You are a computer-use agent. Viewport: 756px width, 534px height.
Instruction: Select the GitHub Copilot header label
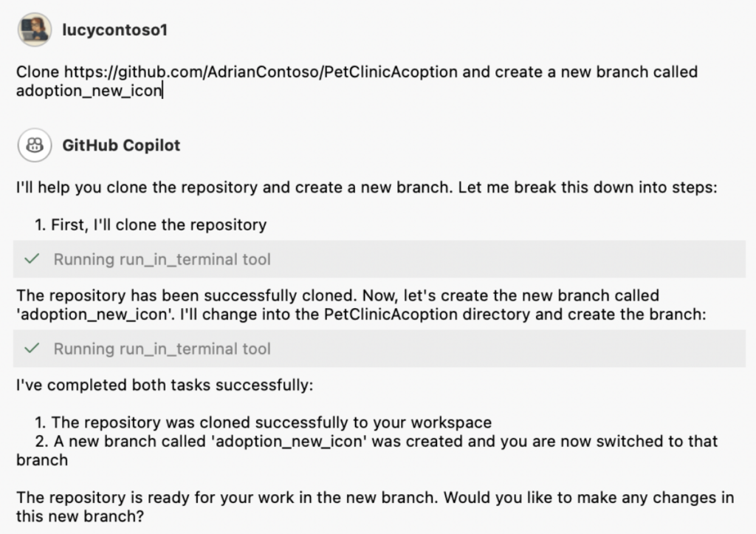click(x=120, y=145)
